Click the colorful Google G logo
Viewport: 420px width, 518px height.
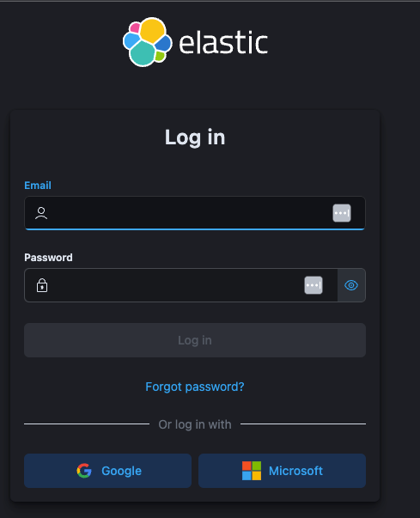point(84,471)
